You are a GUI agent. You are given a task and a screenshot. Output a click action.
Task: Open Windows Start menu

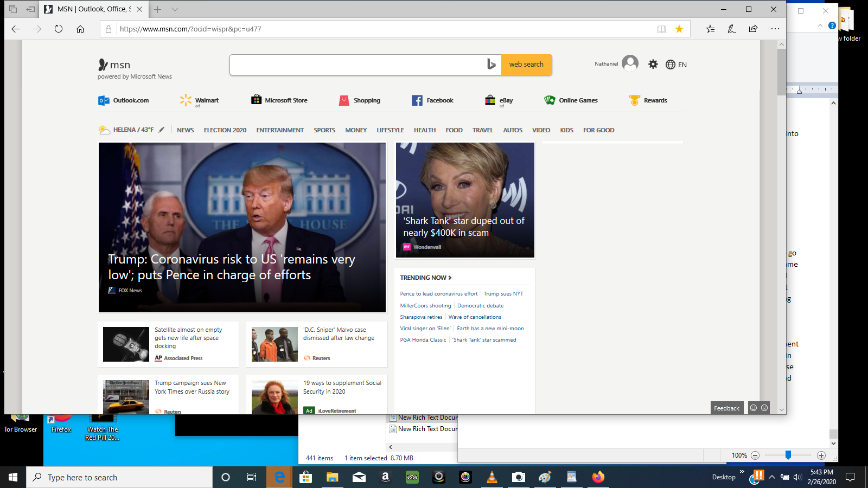(x=13, y=477)
